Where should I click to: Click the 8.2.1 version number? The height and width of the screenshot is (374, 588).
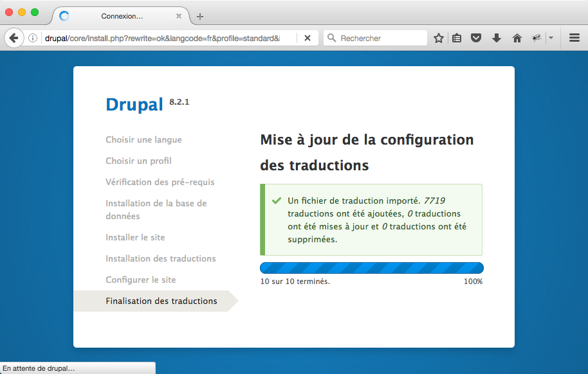179,102
